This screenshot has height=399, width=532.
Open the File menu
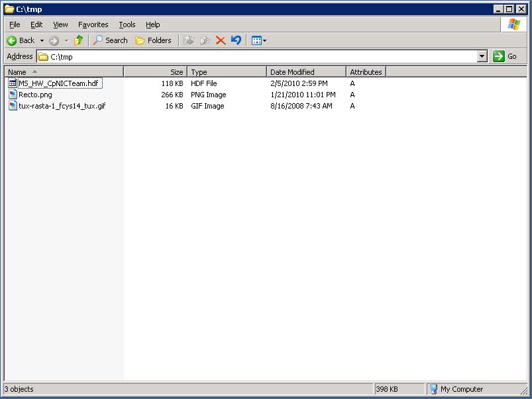click(x=15, y=24)
